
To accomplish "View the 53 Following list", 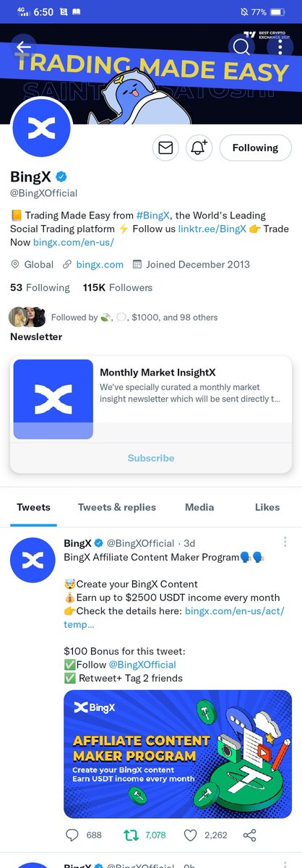I will click(x=40, y=287).
